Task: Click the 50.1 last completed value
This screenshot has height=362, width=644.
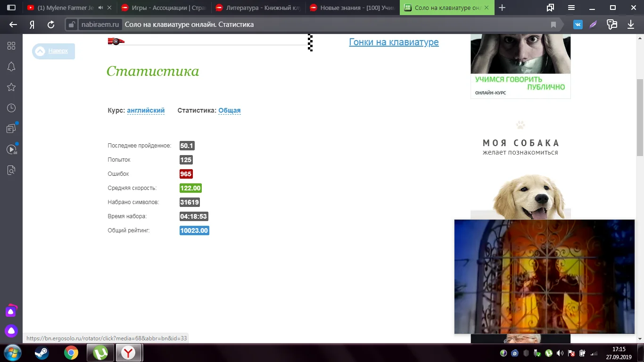Action: [187, 146]
